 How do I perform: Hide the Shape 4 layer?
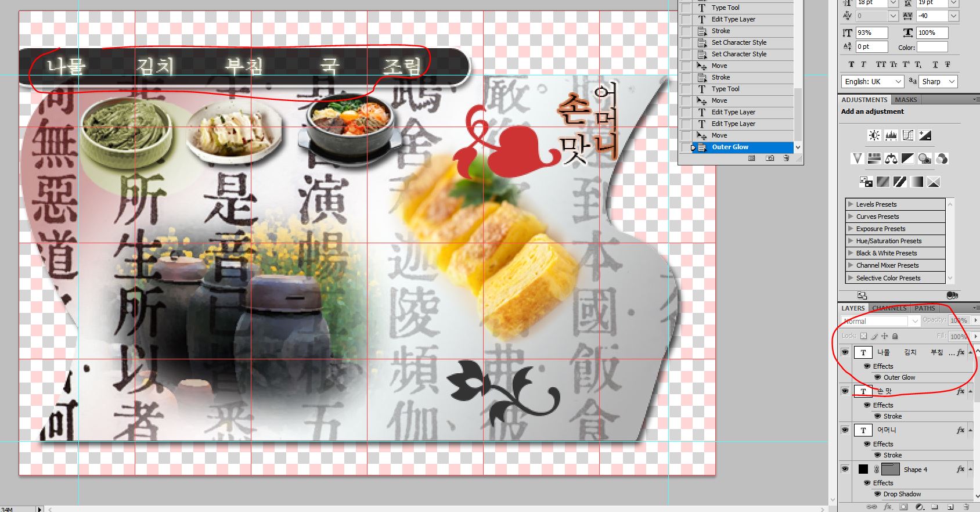coord(845,469)
